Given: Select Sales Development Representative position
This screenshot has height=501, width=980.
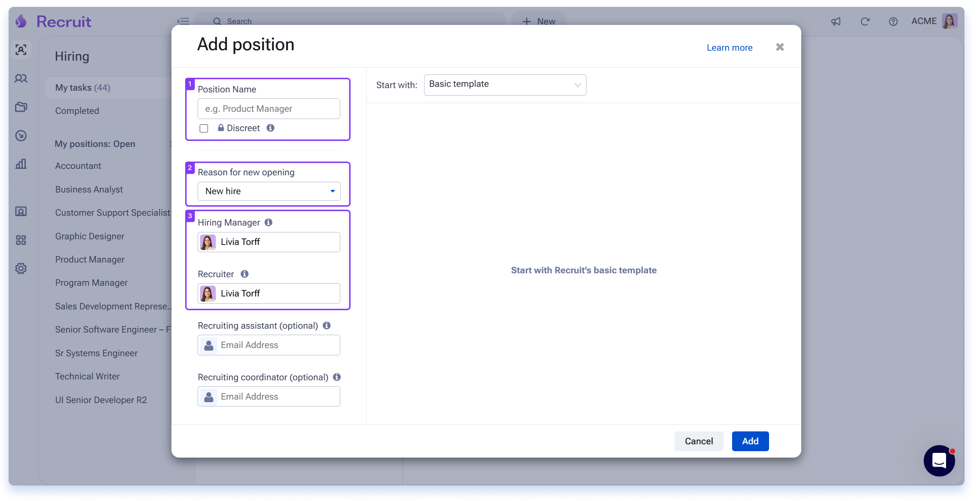Looking at the screenshot, I should [x=113, y=306].
